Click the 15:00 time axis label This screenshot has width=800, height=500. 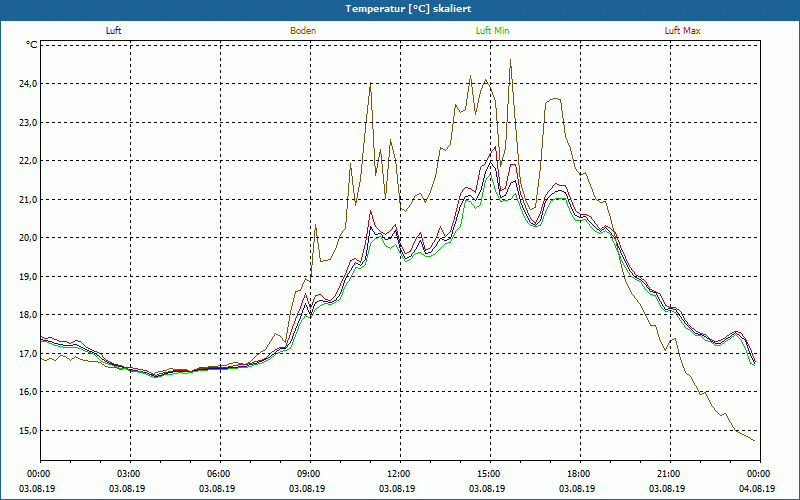488,474
